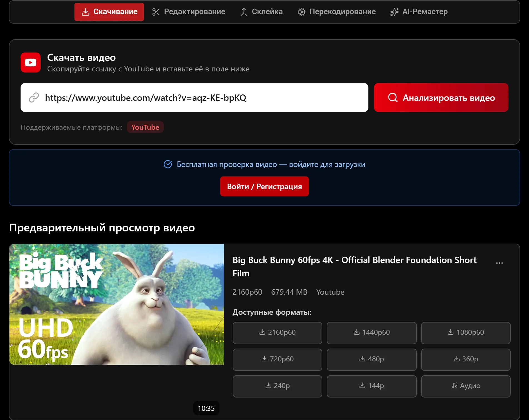Download the 240p format
Screen dimensions: 529x420
[278, 386]
